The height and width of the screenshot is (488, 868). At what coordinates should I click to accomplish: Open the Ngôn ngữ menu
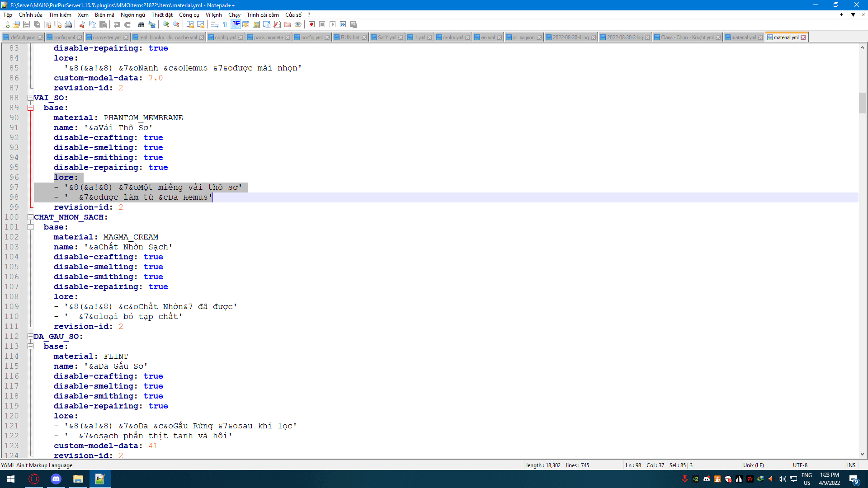(132, 15)
